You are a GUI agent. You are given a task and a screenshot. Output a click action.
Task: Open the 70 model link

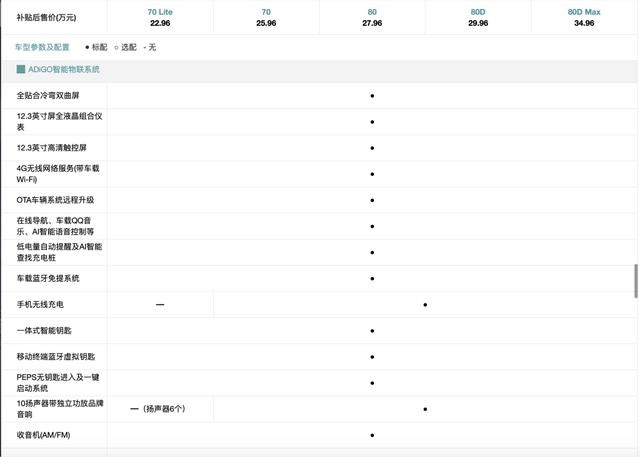266,12
